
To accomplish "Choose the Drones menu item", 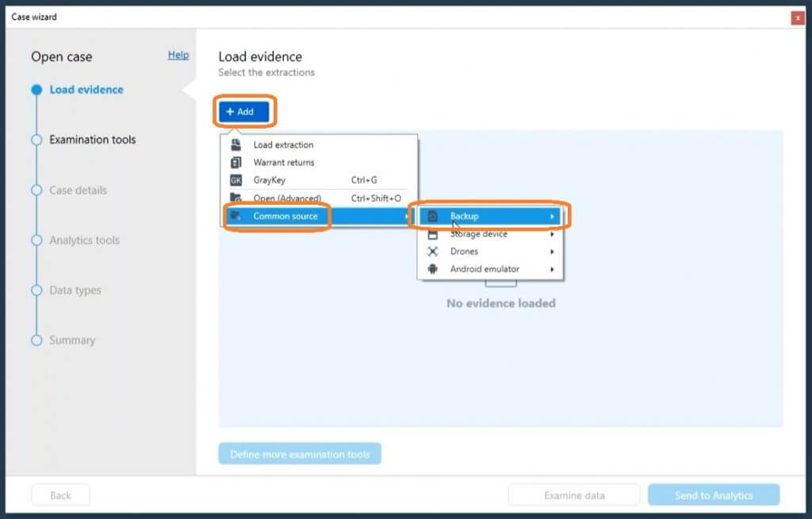I will coord(465,252).
